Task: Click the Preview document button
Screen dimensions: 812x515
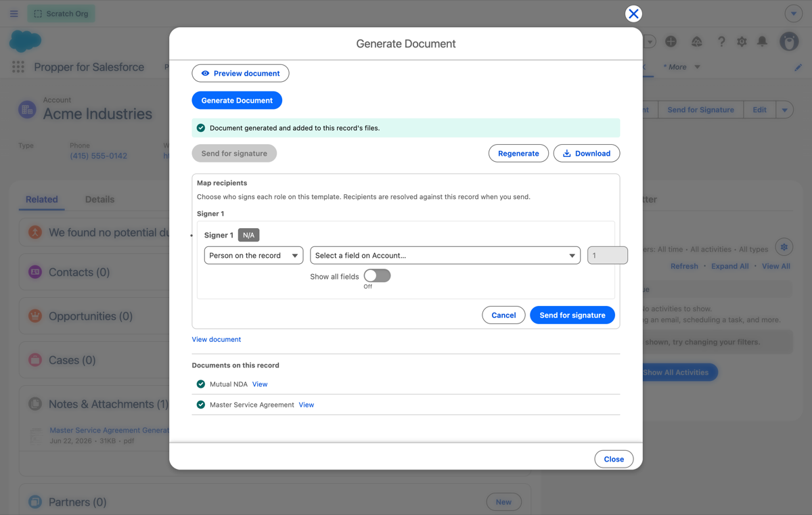Action: (x=240, y=73)
